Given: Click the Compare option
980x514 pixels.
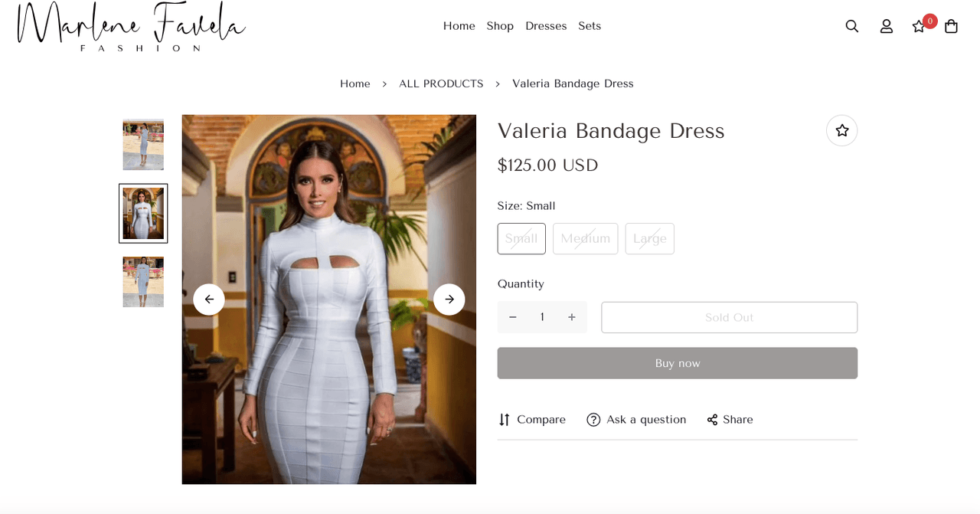Looking at the screenshot, I should [x=532, y=420].
